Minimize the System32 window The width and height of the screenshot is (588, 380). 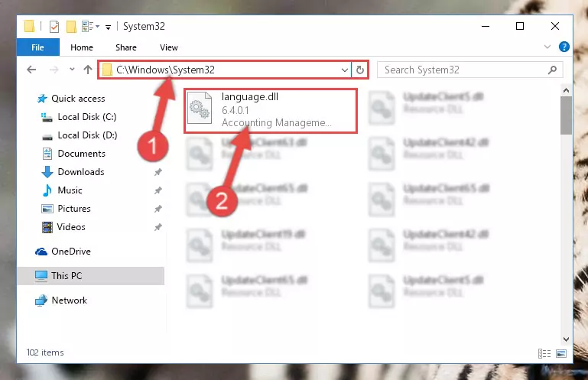coord(486,26)
